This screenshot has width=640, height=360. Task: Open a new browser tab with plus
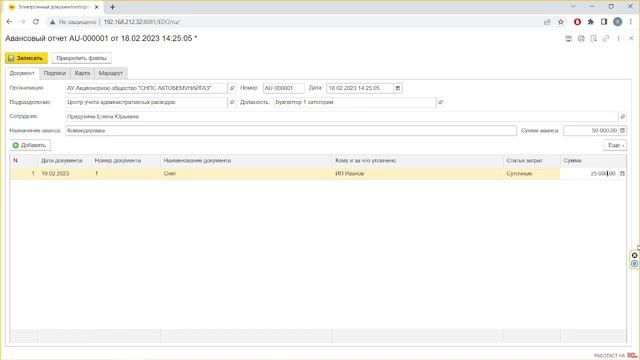[x=113, y=7]
